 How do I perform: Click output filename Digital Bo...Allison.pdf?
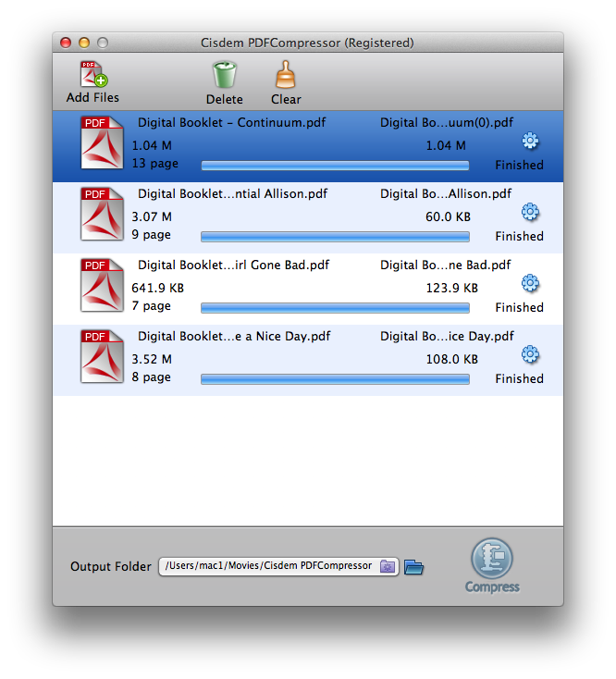[445, 194]
